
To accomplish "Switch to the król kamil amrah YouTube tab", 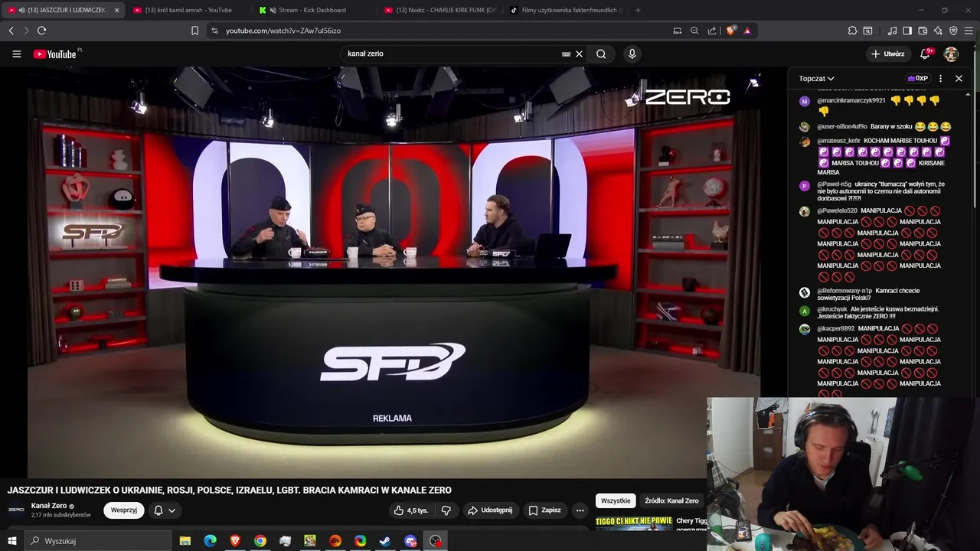I will 188,10.
